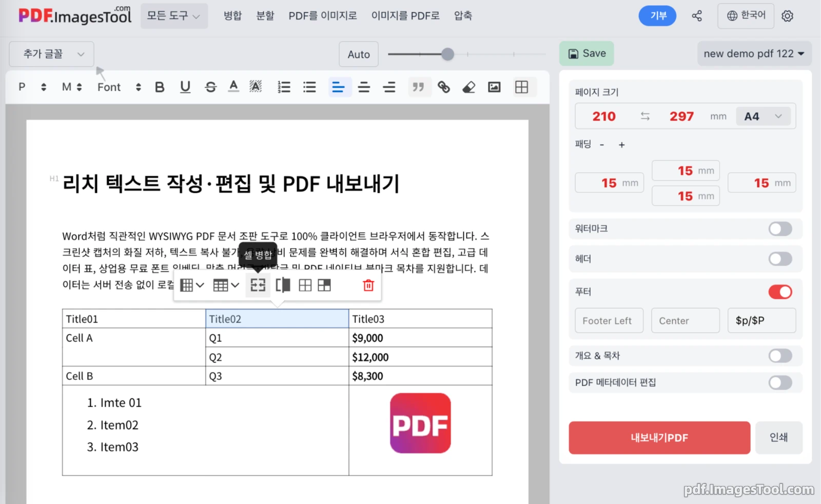This screenshot has height=504, width=821.
Task: Click the Footer Left input field
Action: pos(609,321)
